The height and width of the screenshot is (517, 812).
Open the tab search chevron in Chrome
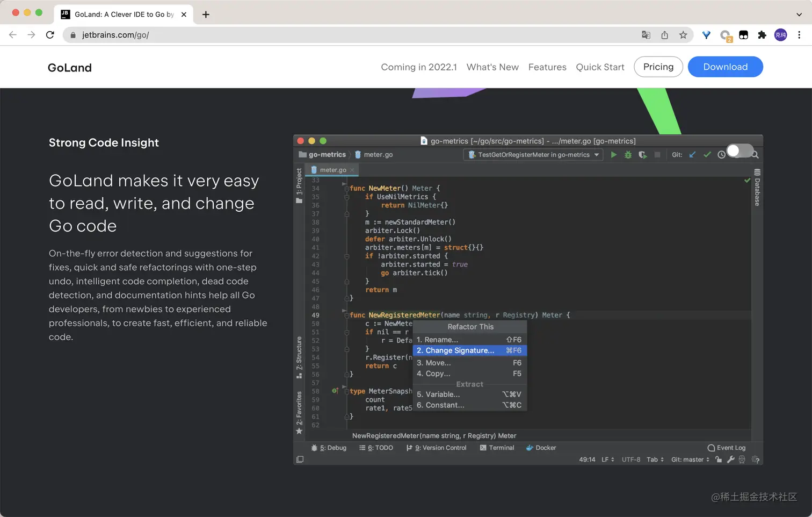[x=799, y=15]
